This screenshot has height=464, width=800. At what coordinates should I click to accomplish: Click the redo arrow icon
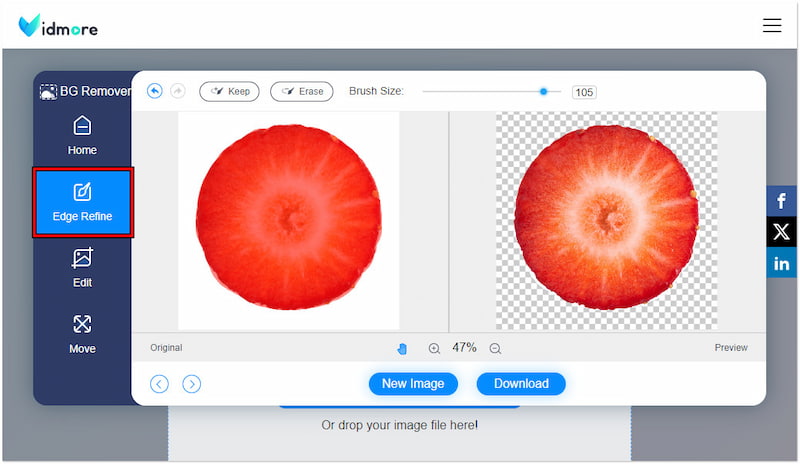tap(178, 91)
